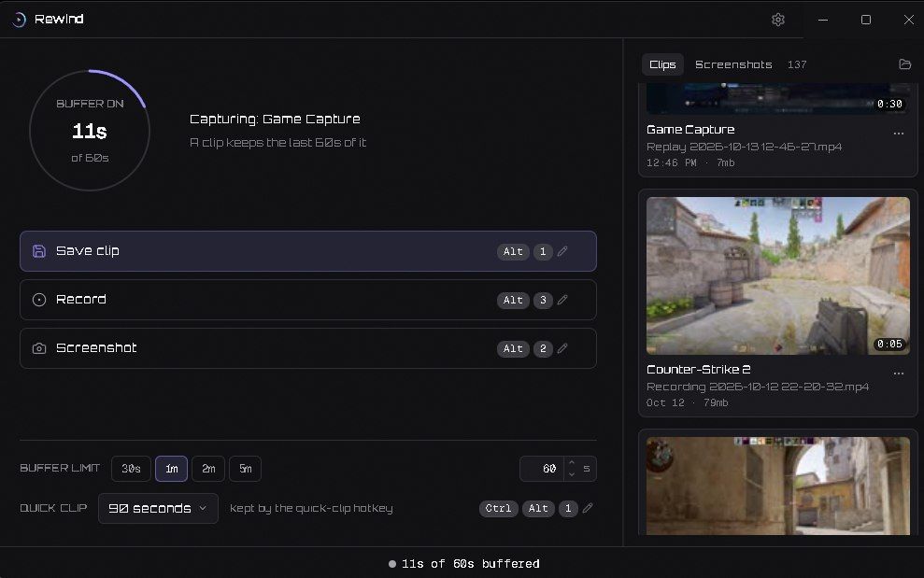Viewport: 924px width, 578px height.
Task: Open the quick clip 90 seconds dropdown
Action: pyautogui.click(x=158, y=508)
